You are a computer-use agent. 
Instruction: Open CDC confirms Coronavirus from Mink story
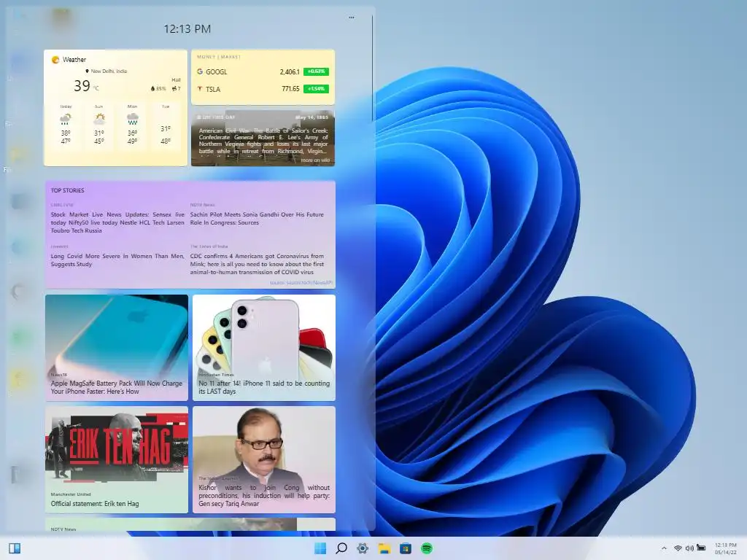pyautogui.click(x=257, y=264)
